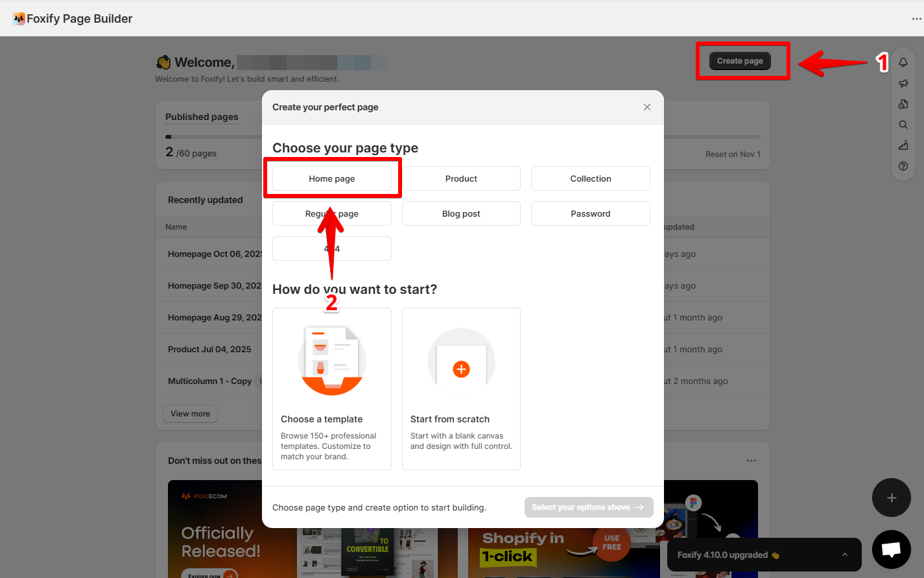Open the live chat bubble

click(892, 549)
